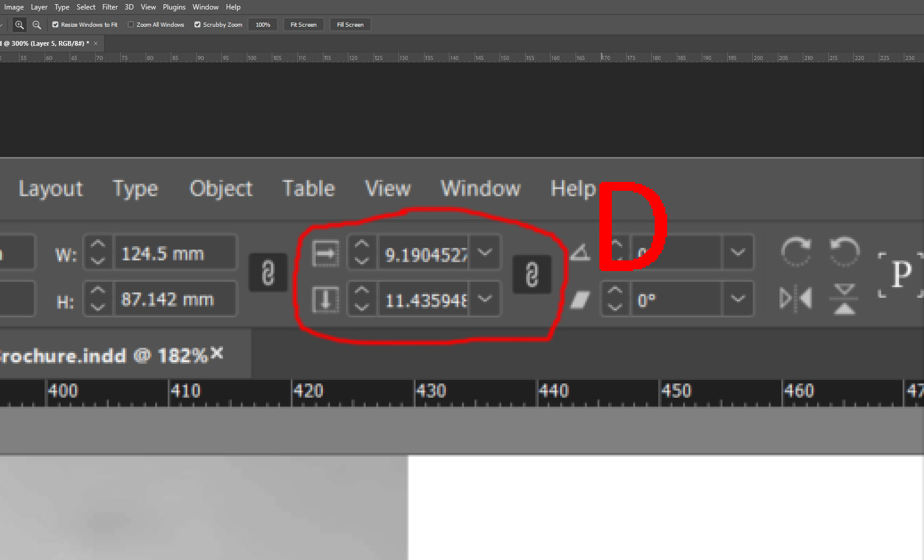Open the dropdown beside the 9.1904 value
Image resolution: width=924 pixels, height=560 pixels.
485,252
